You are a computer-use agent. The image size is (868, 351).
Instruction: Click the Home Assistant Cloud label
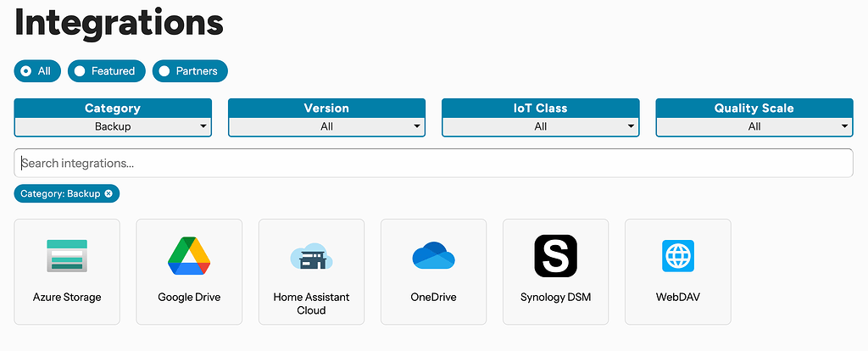312,304
